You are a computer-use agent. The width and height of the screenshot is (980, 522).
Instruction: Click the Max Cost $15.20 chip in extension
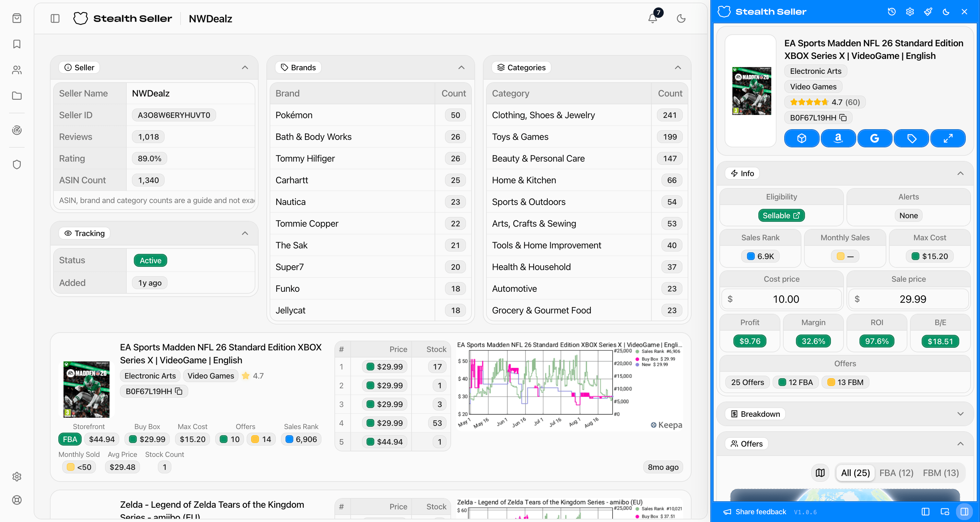(929, 256)
